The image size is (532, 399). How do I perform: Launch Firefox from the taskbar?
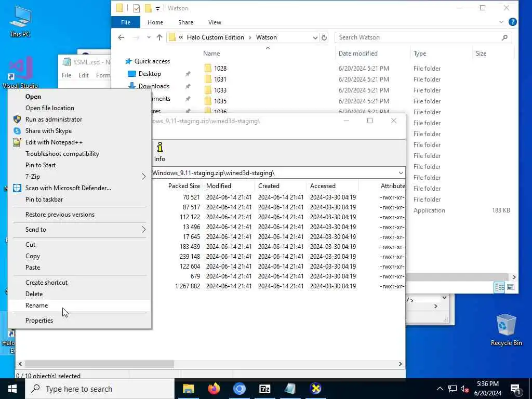214,389
